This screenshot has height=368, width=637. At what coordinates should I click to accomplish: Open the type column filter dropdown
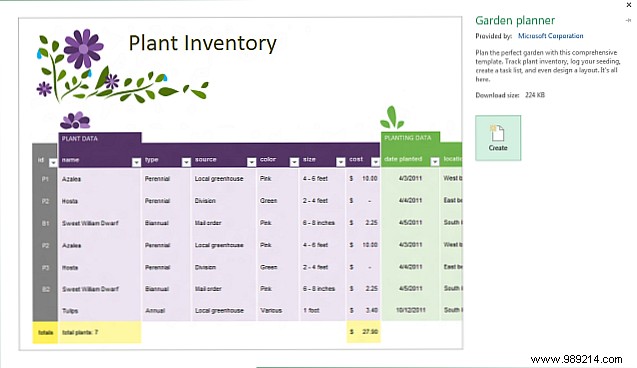click(x=186, y=162)
